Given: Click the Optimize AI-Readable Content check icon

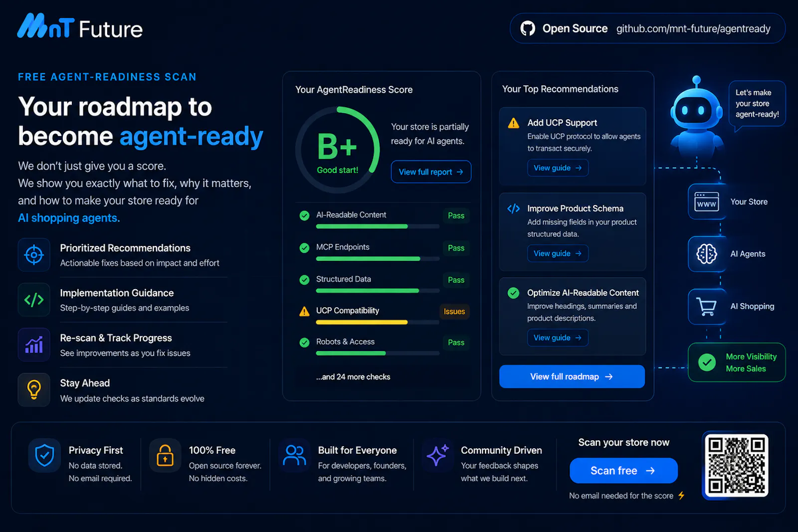Looking at the screenshot, I should [x=513, y=293].
